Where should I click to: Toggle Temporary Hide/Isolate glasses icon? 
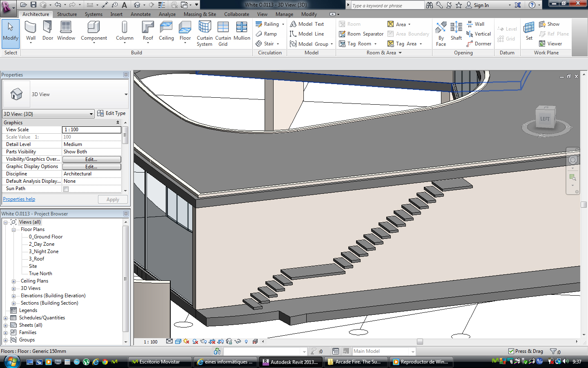click(237, 342)
